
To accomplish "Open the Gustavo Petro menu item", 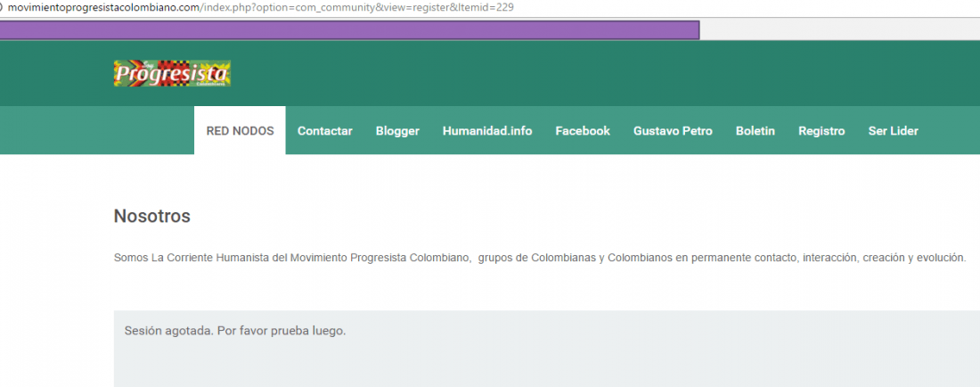I will coord(673,131).
